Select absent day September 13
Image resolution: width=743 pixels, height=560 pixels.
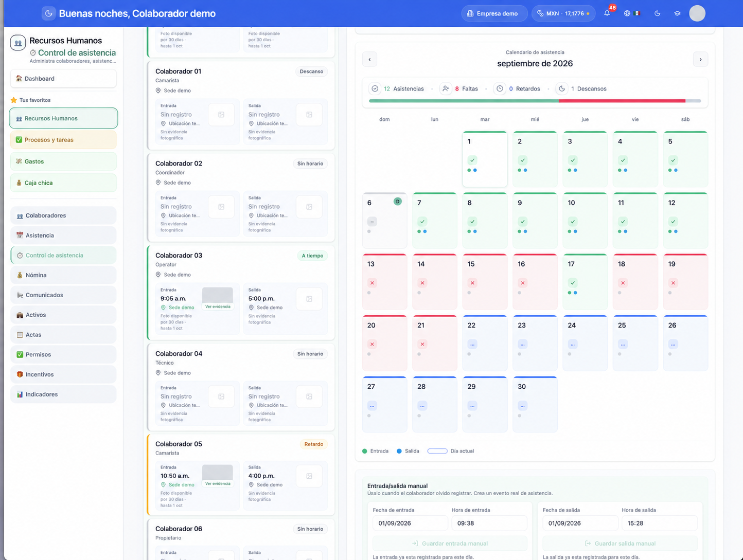384,281
